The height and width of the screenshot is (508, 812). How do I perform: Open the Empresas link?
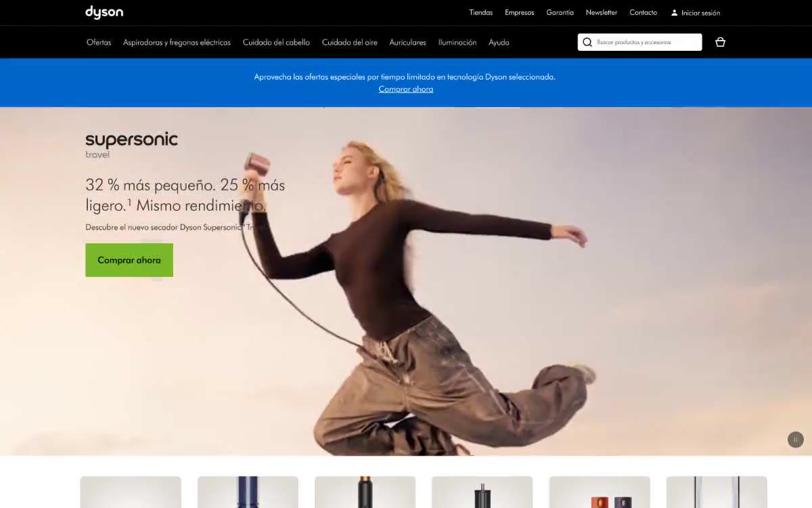tap(520, 13)
